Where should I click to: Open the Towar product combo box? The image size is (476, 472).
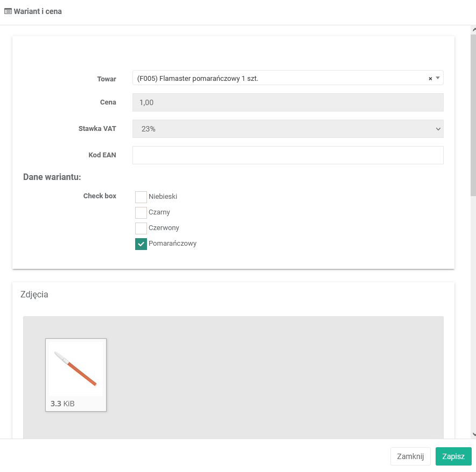pos(280,78)
